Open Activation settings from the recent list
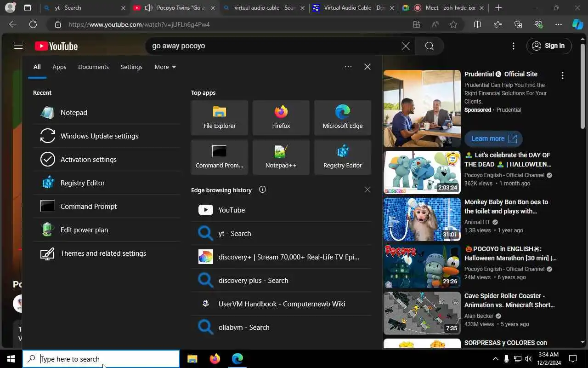 (107, 159)
